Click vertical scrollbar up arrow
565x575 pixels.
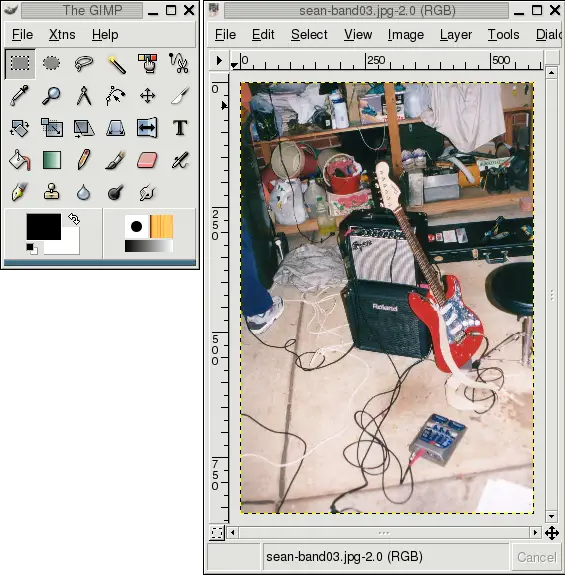pyautogui.click(x=551, y=73)
